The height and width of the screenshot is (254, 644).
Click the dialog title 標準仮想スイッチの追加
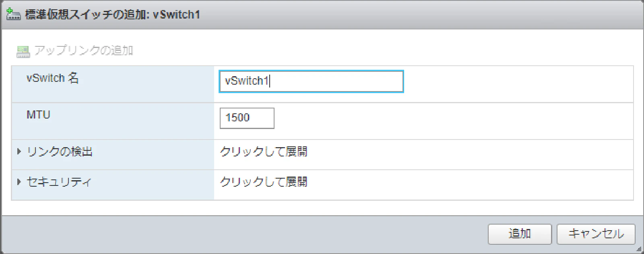pyautogui.click(x=87, y=15)
